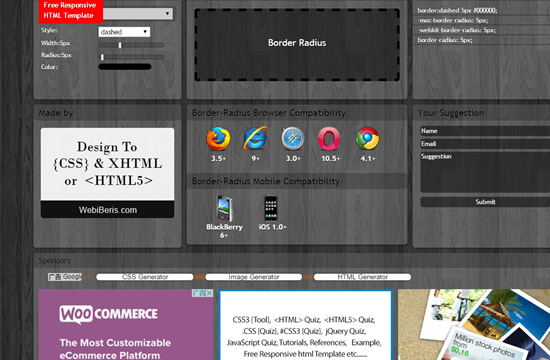The image size is (550, 360).
Task: Click the Width slider handle
Action: (120, 45)
